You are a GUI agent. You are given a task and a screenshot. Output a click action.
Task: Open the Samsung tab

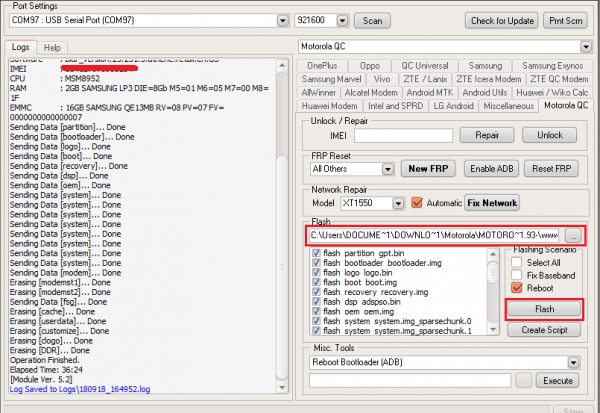tap(485, 66)
